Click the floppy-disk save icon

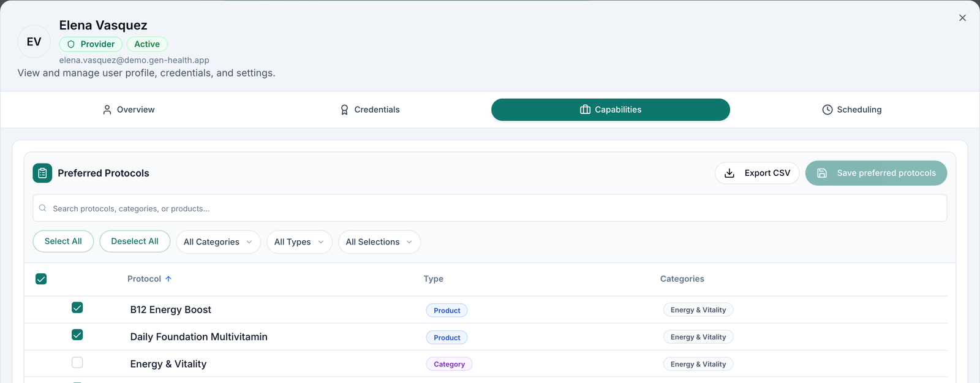pos(822,173)
